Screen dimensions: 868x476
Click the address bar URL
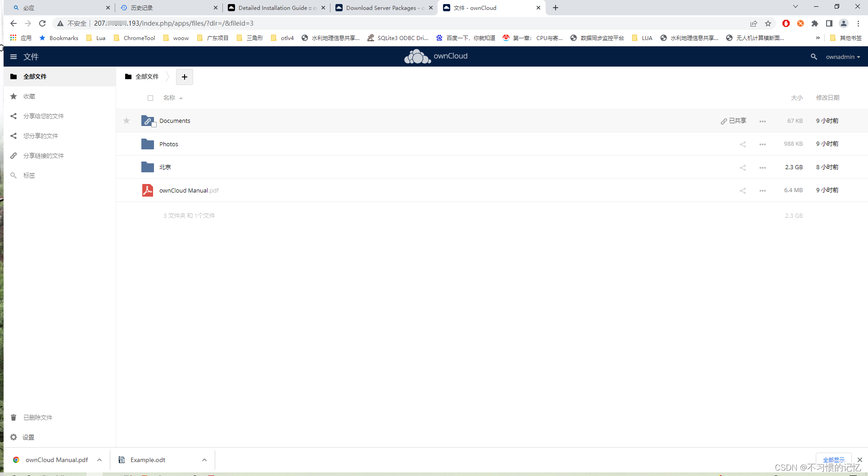[174, 23]
